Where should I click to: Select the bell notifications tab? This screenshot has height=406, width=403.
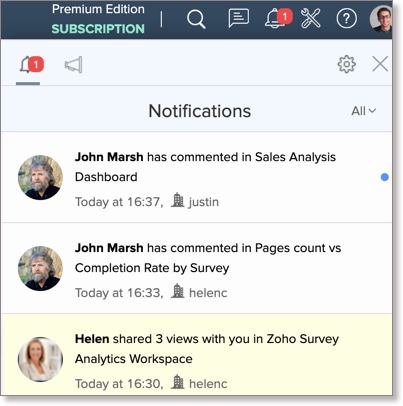point(31,65)
